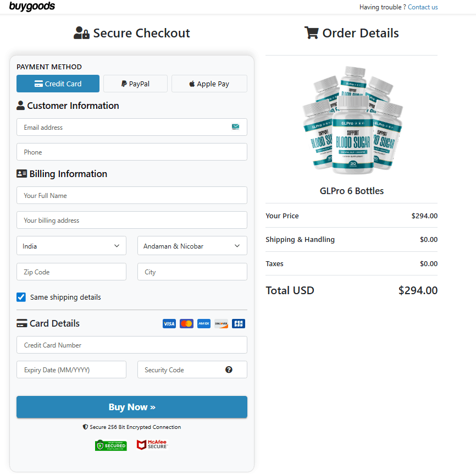Switch payment method to PayPal

point(135,83)
